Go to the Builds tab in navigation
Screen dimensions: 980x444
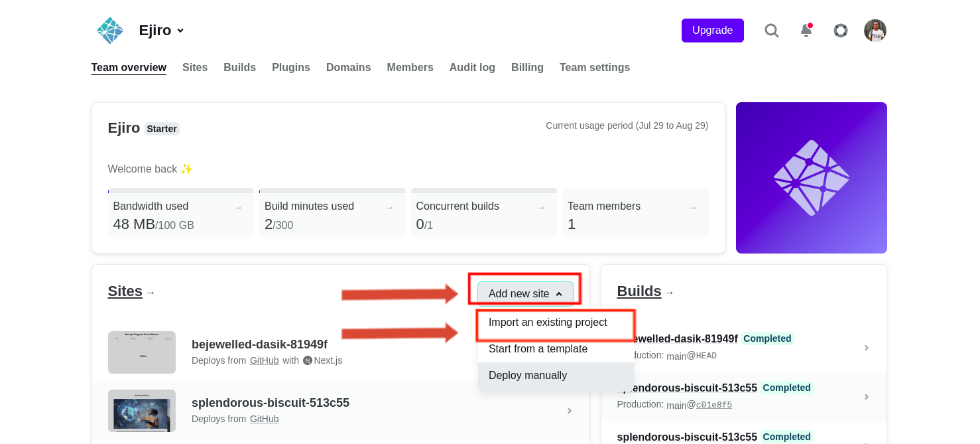coord(239,68)
